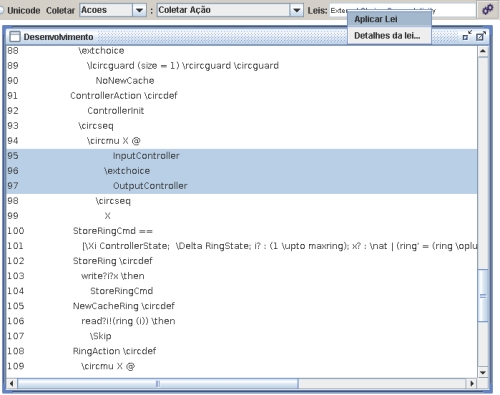Click line 94 \circmu X @
The height and width of the screenshot is (395, 500).
113,141
